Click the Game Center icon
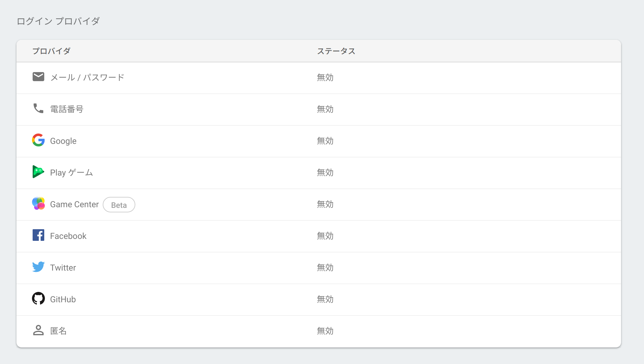Image resolution: width=644 pixels, height=364 pixels. [38, 204]
